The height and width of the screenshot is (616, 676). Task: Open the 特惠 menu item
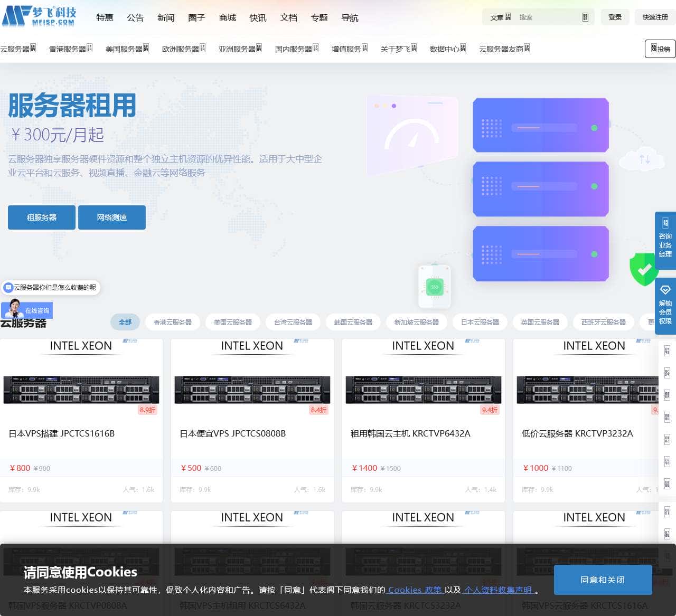tap(105, 17)
